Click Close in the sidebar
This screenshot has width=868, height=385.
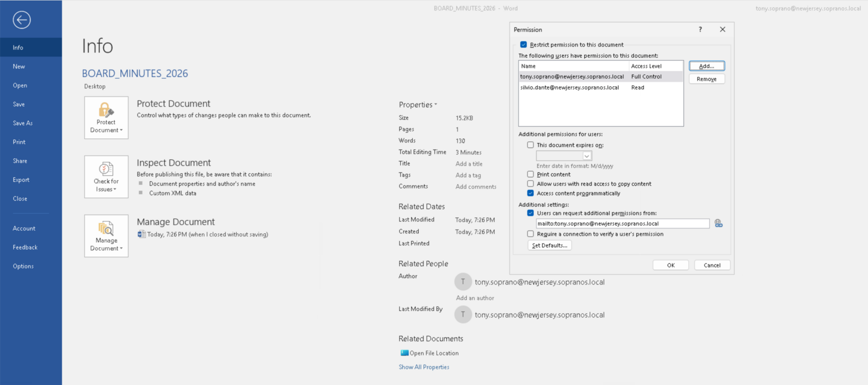click(31, 199)
